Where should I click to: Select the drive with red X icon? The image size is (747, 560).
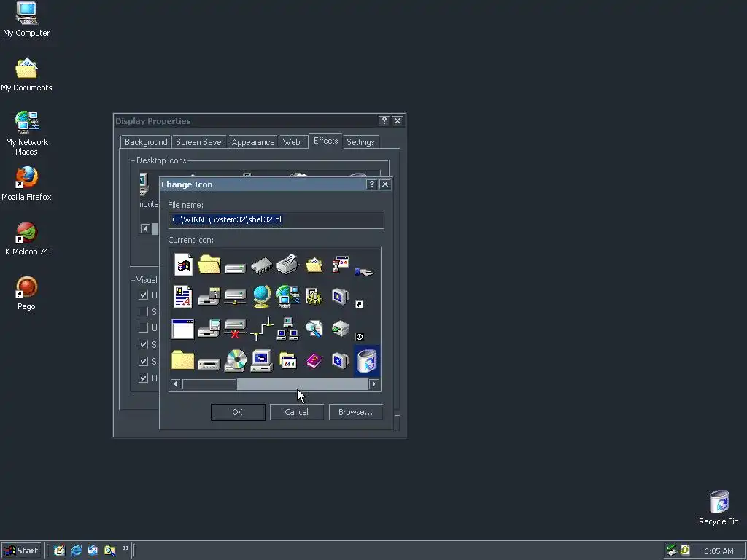point(235,329)
